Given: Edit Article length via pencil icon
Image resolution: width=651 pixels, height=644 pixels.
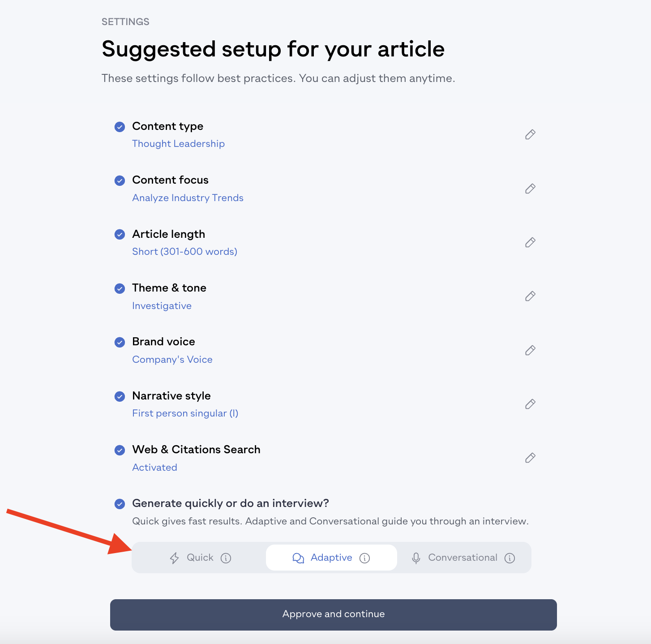Looking at the screenshot, I should click(530, 242).
